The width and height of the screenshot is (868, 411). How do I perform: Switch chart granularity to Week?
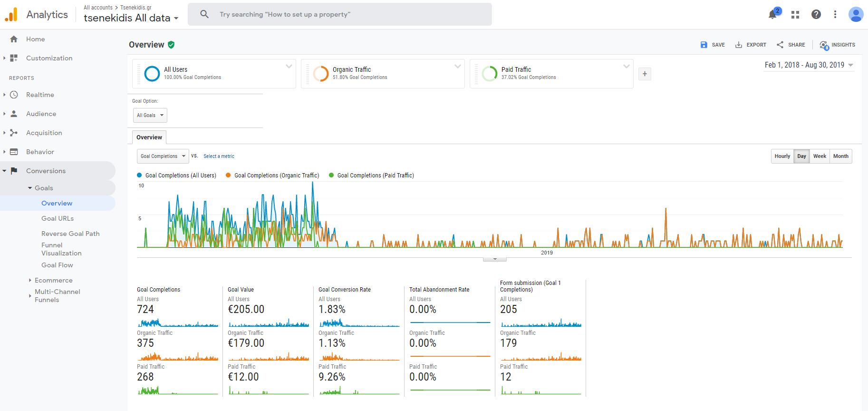(820, 156)
